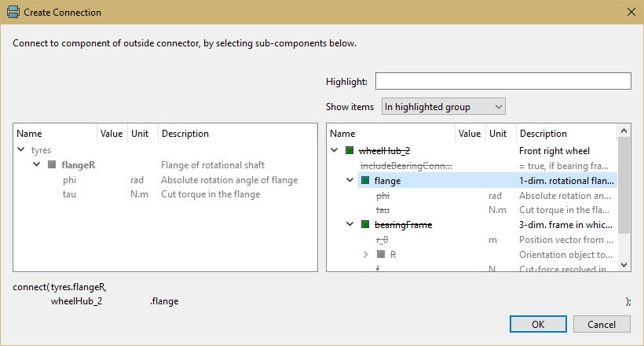Select the phi row in left tree
The width and height of the screenshot is (644, 346).
tap(70, 180)
